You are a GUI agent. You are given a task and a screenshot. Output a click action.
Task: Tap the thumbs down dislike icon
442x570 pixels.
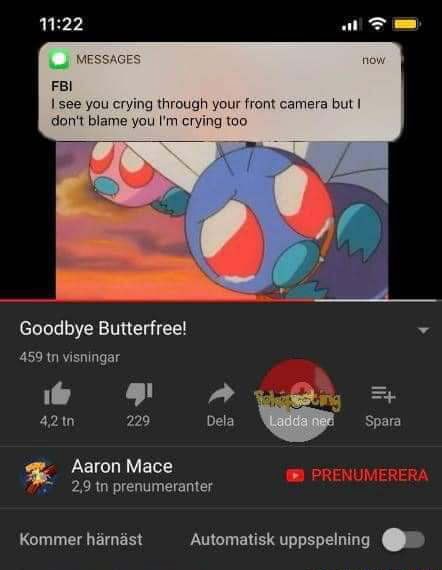point(139,394)
